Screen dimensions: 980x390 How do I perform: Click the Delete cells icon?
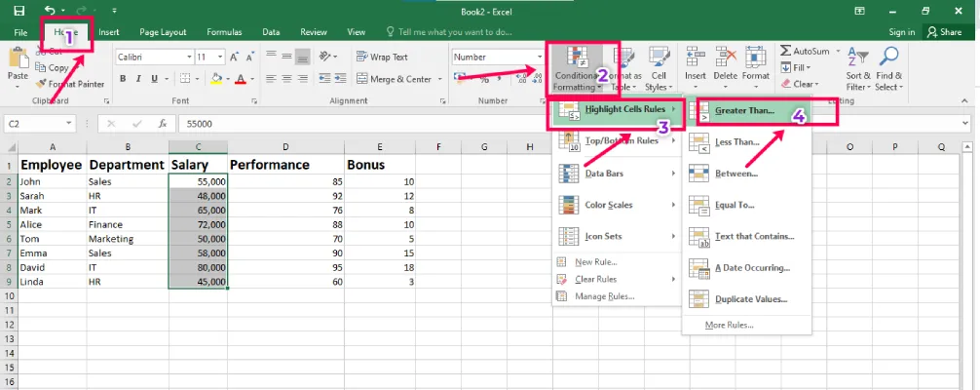pyautogui.click(x=726, y=58)
